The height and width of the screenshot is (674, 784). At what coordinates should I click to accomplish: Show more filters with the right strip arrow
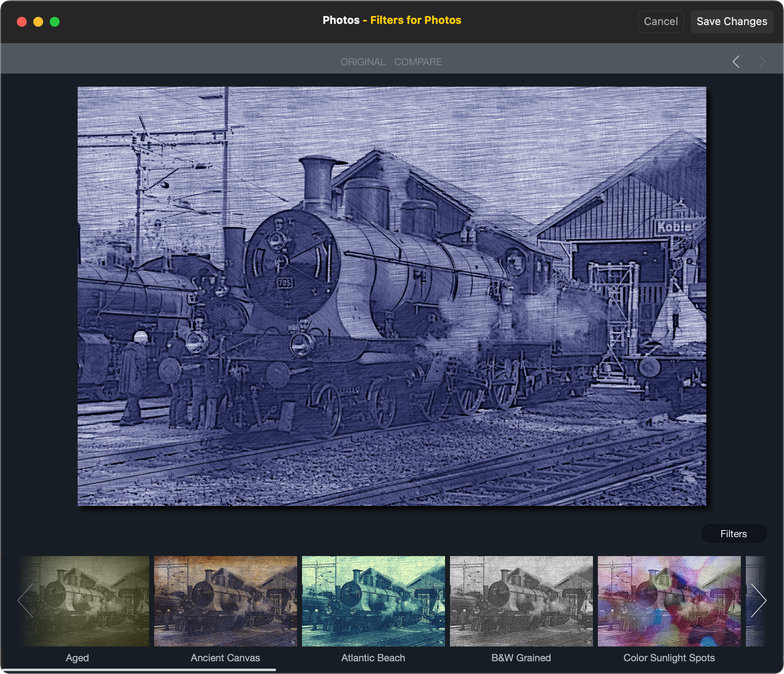click(759, 600)
